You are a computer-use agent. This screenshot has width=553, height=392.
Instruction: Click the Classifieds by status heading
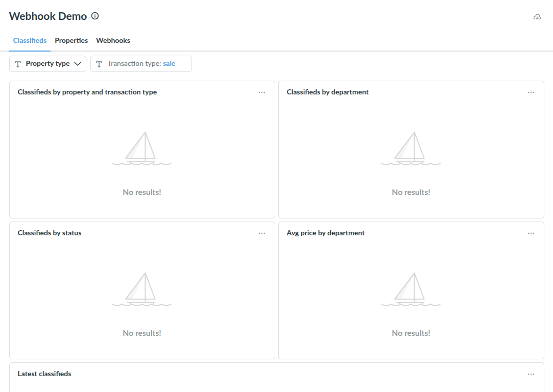tap(50, 233)
